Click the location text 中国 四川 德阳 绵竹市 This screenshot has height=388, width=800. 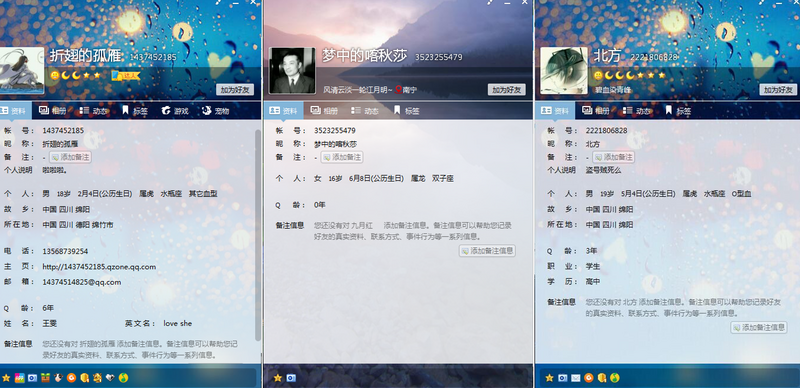78,225
